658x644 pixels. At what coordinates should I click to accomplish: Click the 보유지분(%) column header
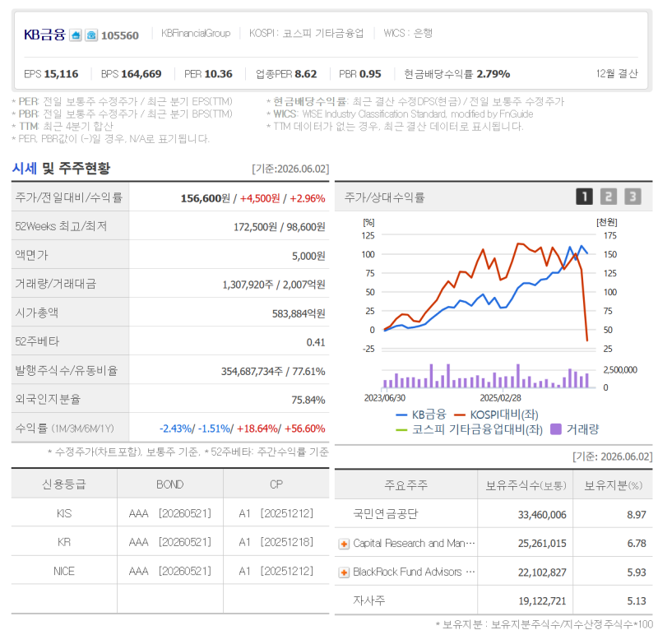613,485
